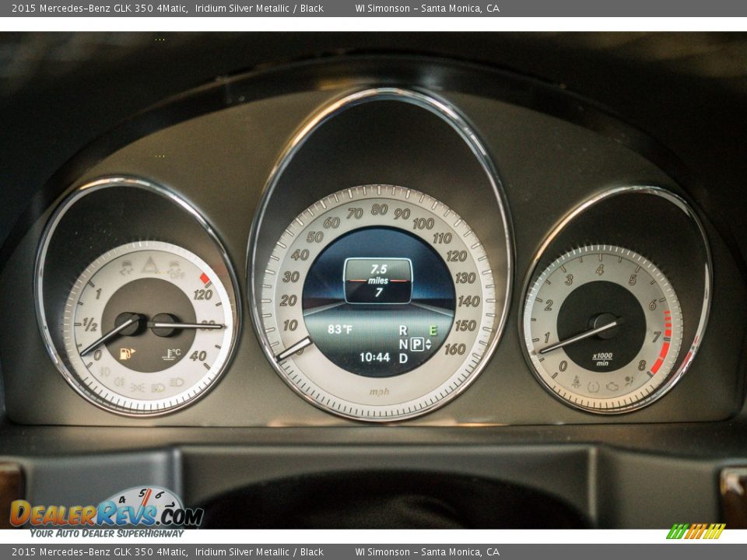
Task: Click the coolant temperature °C icon
Action: click(172, 354)
